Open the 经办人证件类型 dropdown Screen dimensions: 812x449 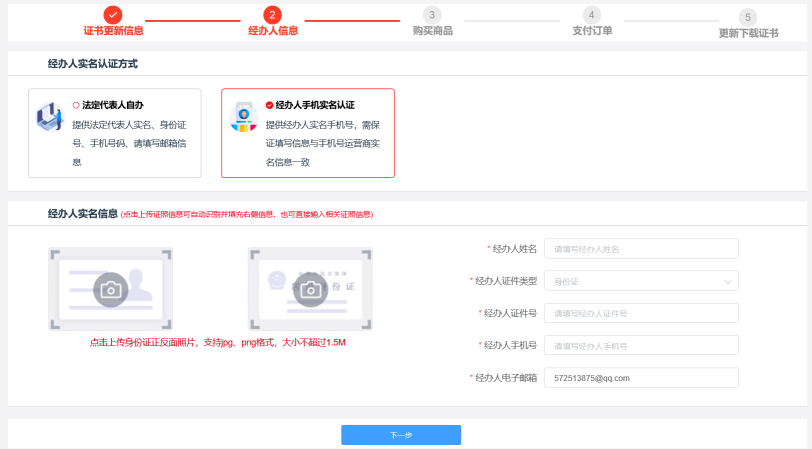[x=641, y=281]
